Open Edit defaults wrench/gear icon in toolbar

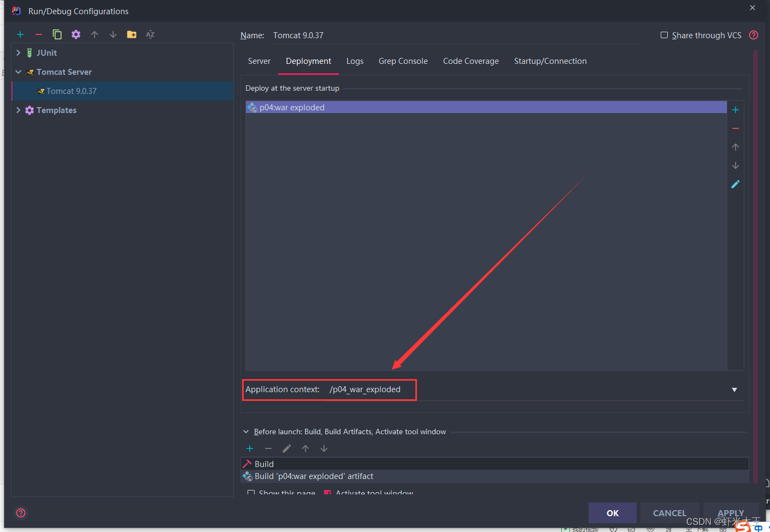pyautogui.click(x=76, y=34)
